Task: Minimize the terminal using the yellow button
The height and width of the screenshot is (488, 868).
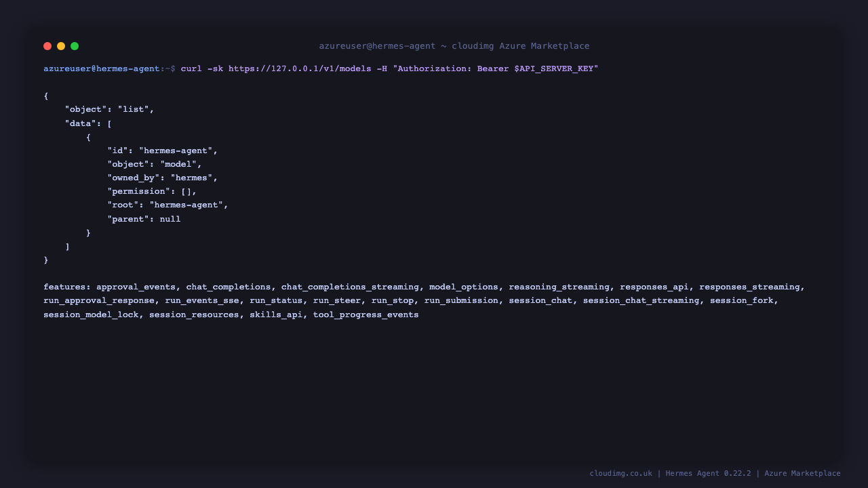Action: [61, 46]
